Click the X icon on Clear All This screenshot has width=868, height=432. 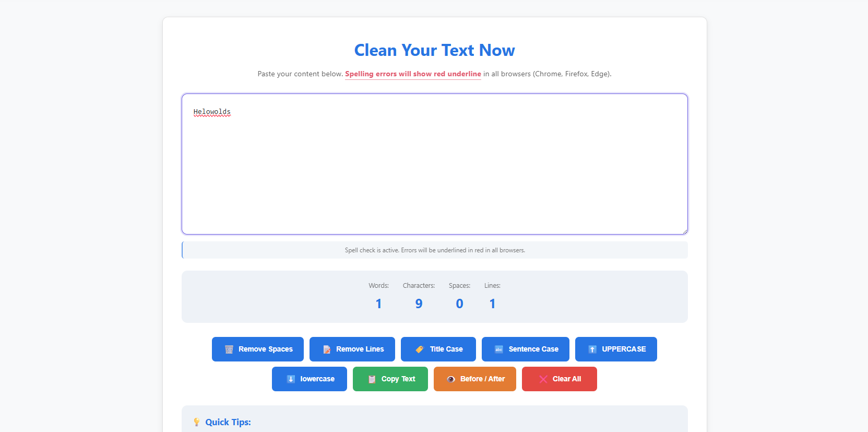[x=543, y=379]
